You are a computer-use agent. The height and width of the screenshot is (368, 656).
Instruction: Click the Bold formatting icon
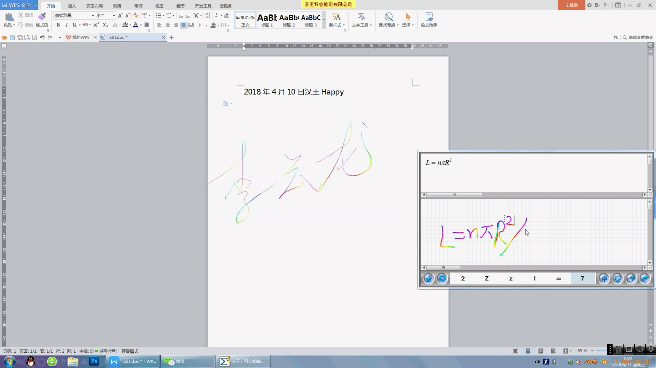58,25
